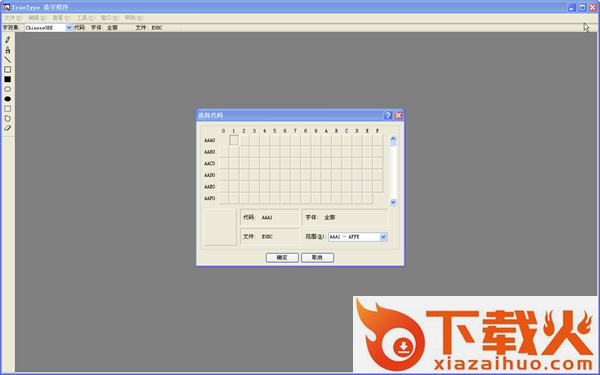Click the 字符集 label in top bar
Viewport: 600px width, 375px height.
pos(10,28)
